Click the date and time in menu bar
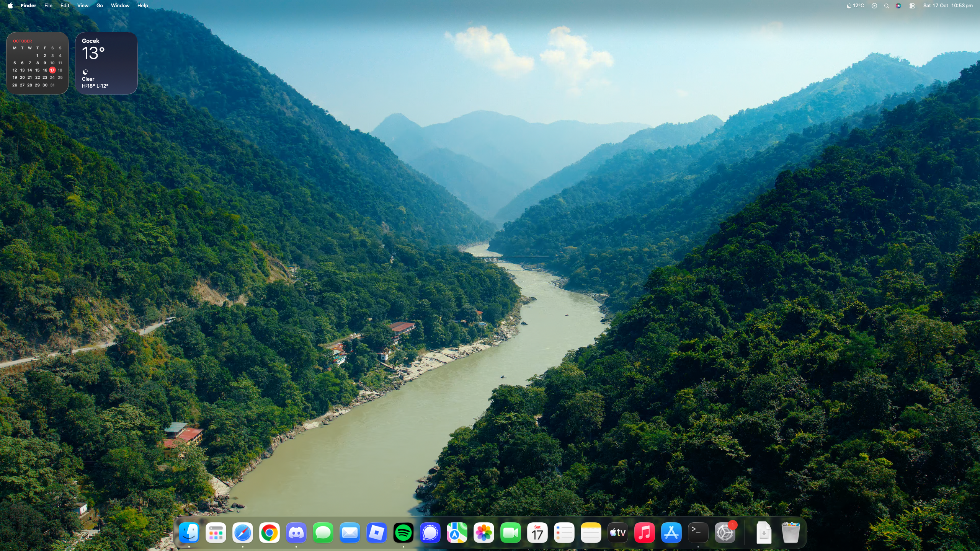The height and width of the screenshot is (551, 980). (x=948, y=5)
